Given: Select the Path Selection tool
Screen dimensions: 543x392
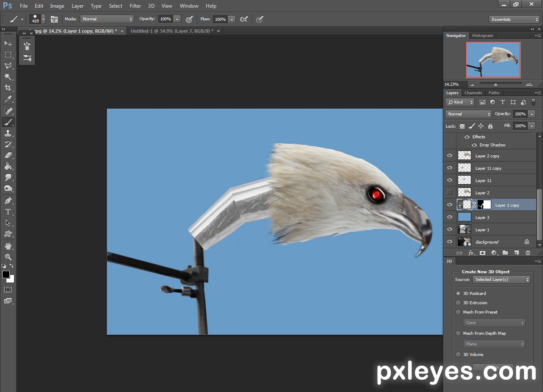Looking at the screenshot, I should point(8,222).
